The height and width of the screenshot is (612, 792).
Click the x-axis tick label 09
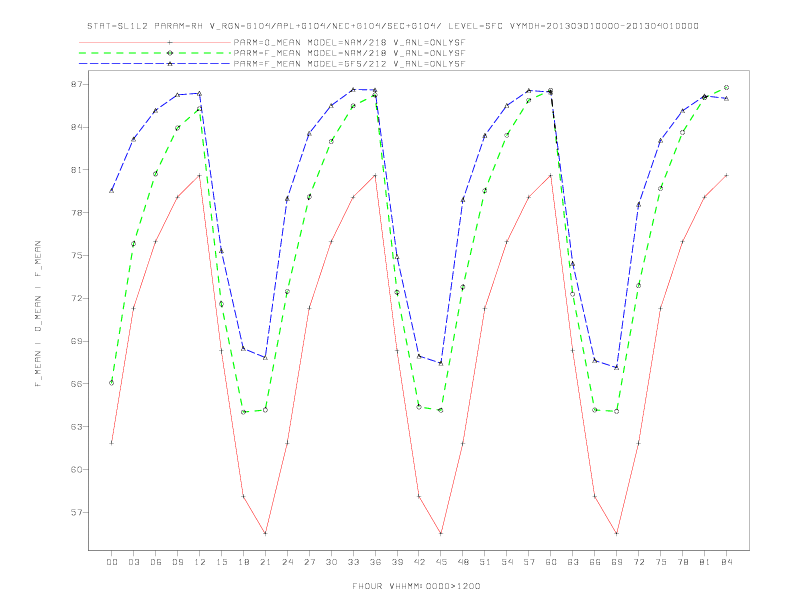(x=177, y=562)
